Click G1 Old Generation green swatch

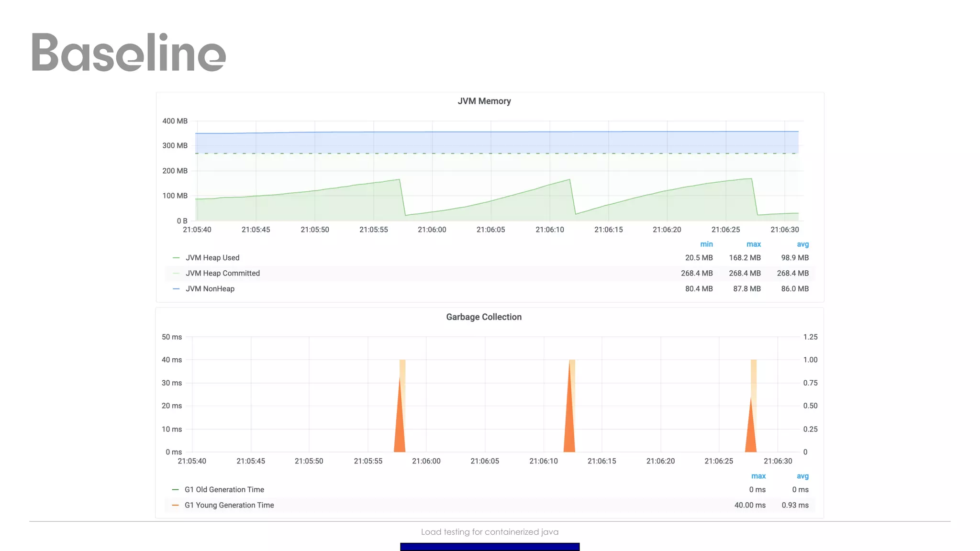pyautogui.click(x=175, y=490)
